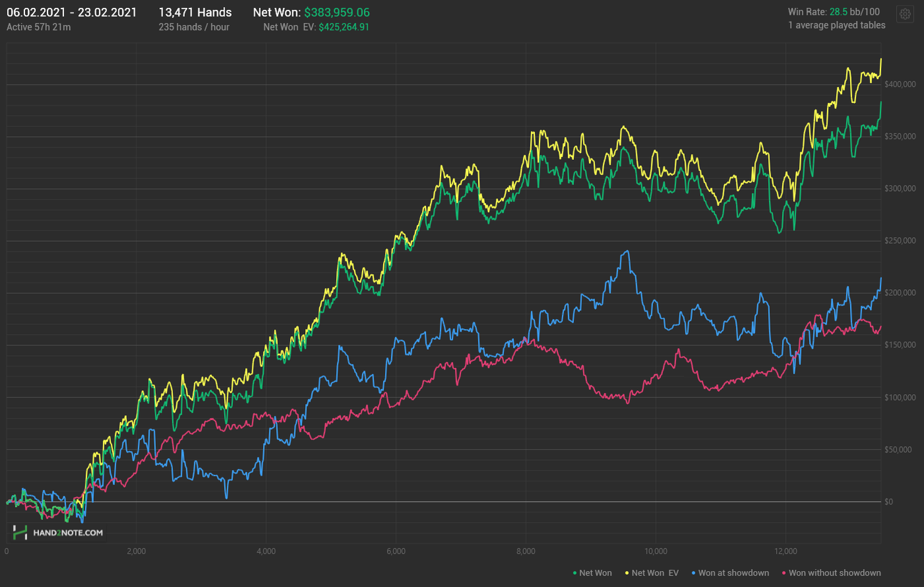
Task: Click the Net Won $383,959.06 value
Action: pos(337,13)
